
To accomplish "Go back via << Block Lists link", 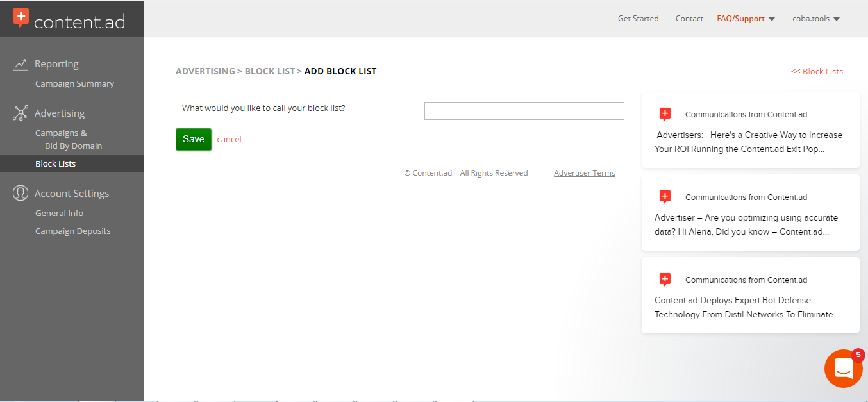I will click(x=817, y=71).
